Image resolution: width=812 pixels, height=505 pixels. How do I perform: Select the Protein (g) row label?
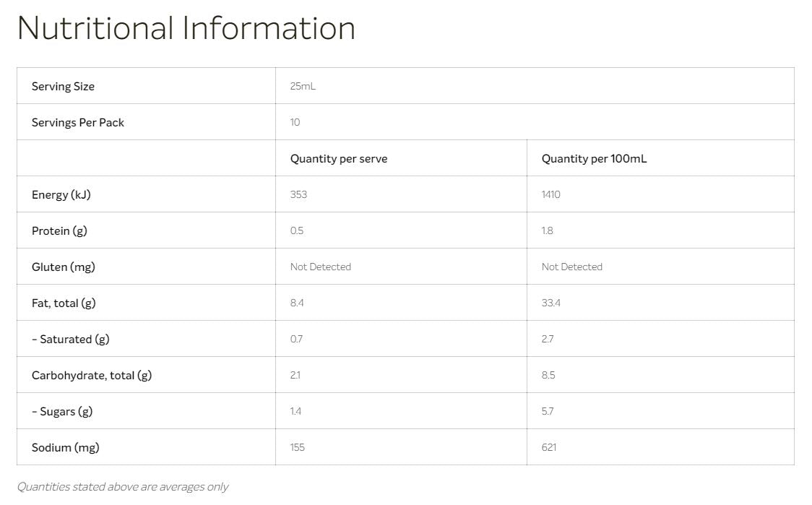pos(59,230)
